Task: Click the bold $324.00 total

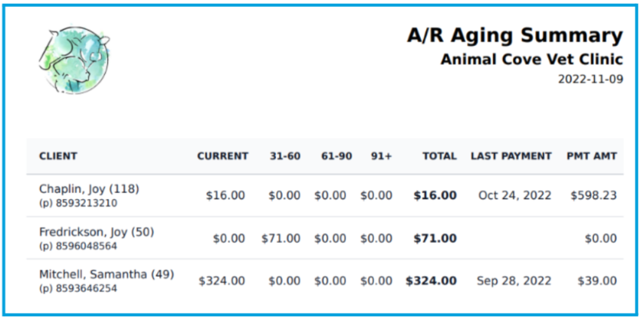Action: pyautogui.click(x=431, y=281)
